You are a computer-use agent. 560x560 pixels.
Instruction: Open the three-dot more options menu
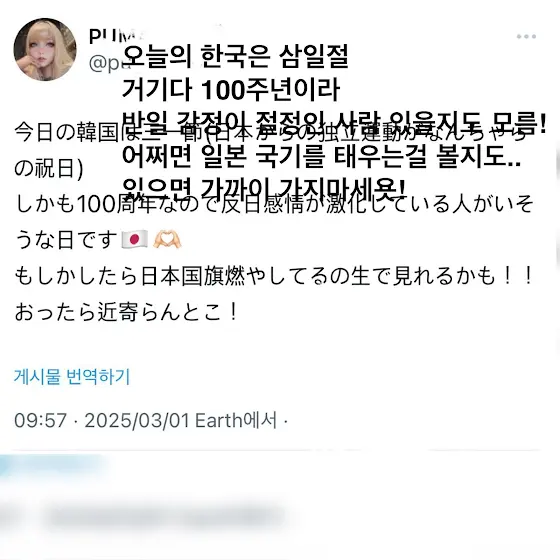[526, 36]
